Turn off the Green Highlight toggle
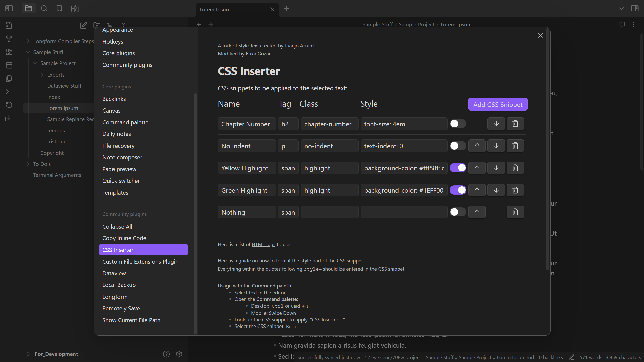This screenshot has height=362, width=644. pos(458,190)
